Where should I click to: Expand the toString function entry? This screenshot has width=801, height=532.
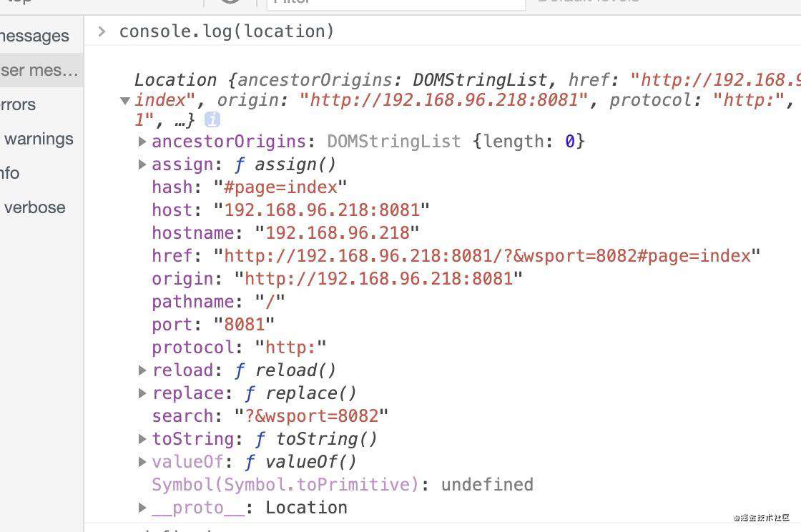click(x=142, y=438)
